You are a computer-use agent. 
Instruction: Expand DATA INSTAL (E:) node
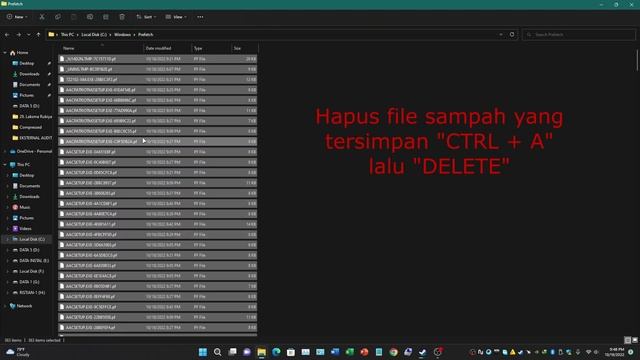coord(7,260)
